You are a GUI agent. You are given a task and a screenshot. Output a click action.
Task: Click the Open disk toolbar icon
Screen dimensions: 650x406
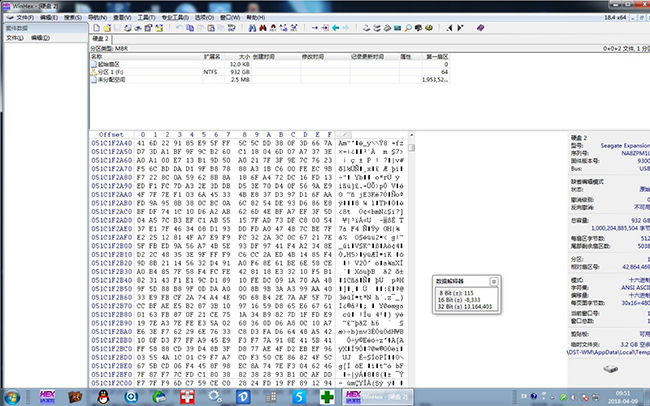(x=366, y=28)
